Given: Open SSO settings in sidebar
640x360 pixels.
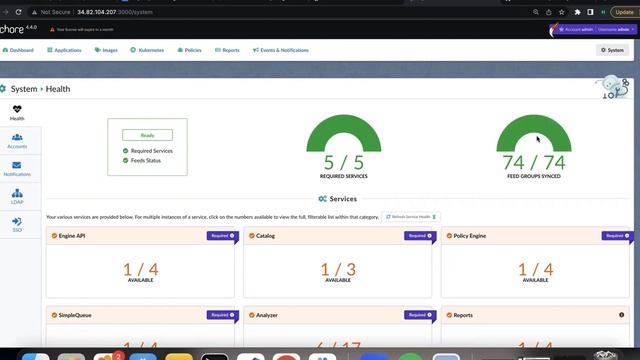Looking at the screenshot, I should pos(17,224).
